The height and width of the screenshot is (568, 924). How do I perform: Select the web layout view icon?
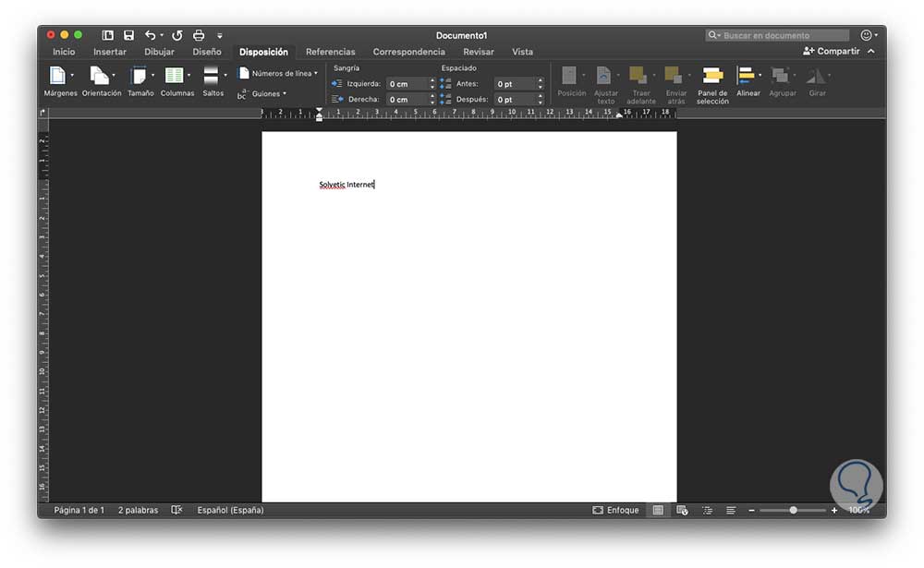click(683, 510)
